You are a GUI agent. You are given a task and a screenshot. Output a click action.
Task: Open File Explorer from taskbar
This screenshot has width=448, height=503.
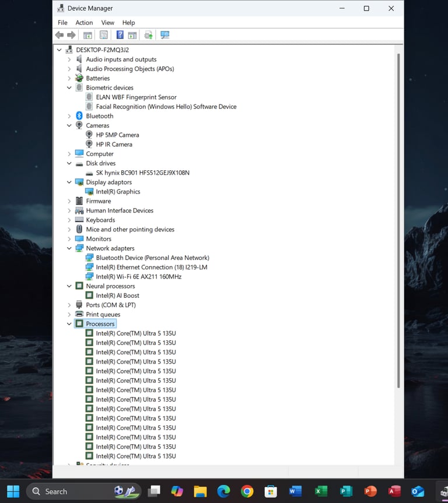pos(200,491)
